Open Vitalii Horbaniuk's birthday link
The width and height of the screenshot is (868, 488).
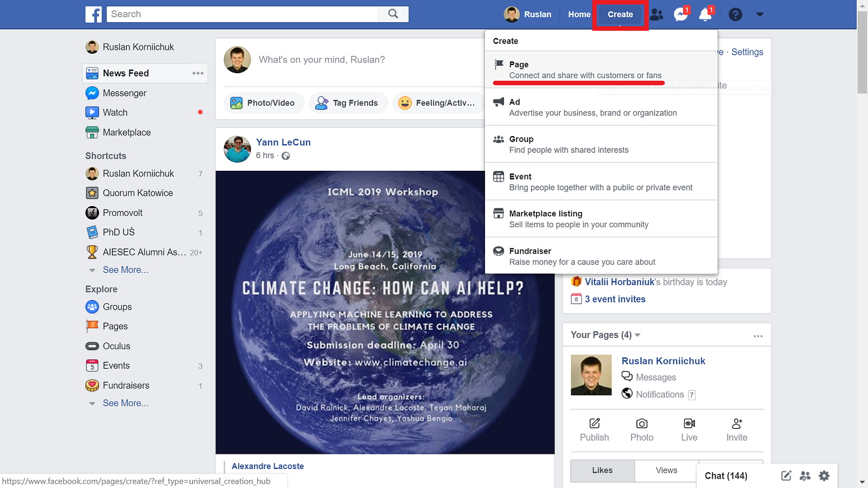620,282
